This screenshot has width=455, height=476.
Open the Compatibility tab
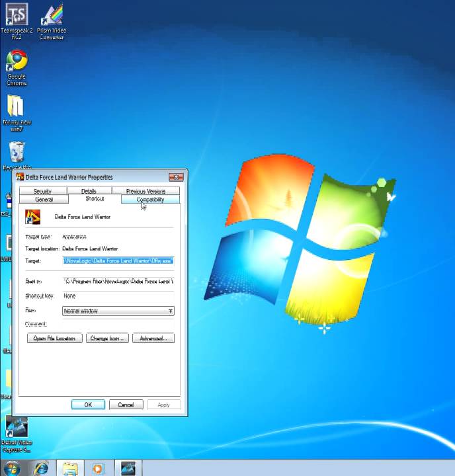coord(150,200)
